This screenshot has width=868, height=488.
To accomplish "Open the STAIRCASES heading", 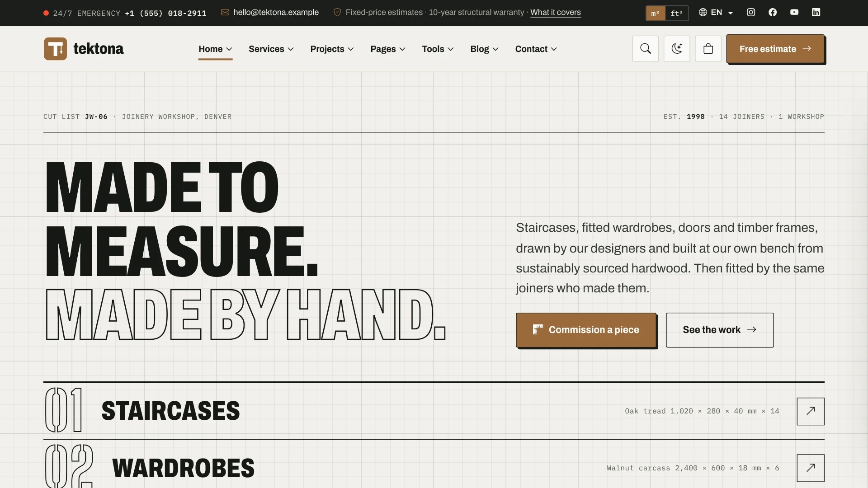I will click(171, 411).
